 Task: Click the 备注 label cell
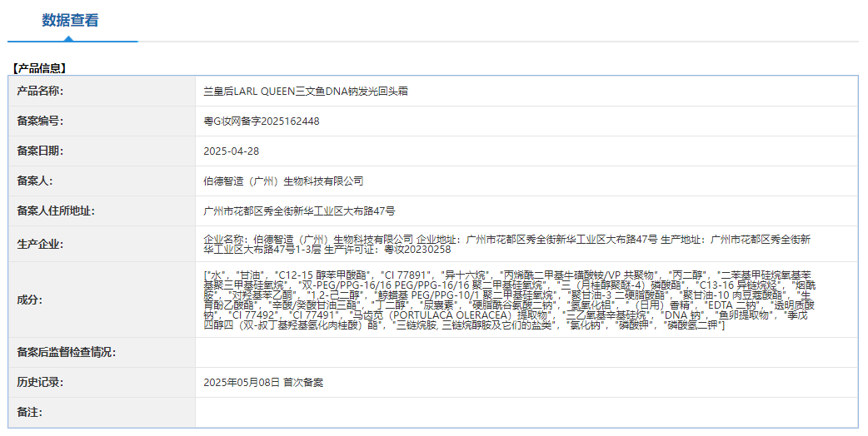pos(102,412)
